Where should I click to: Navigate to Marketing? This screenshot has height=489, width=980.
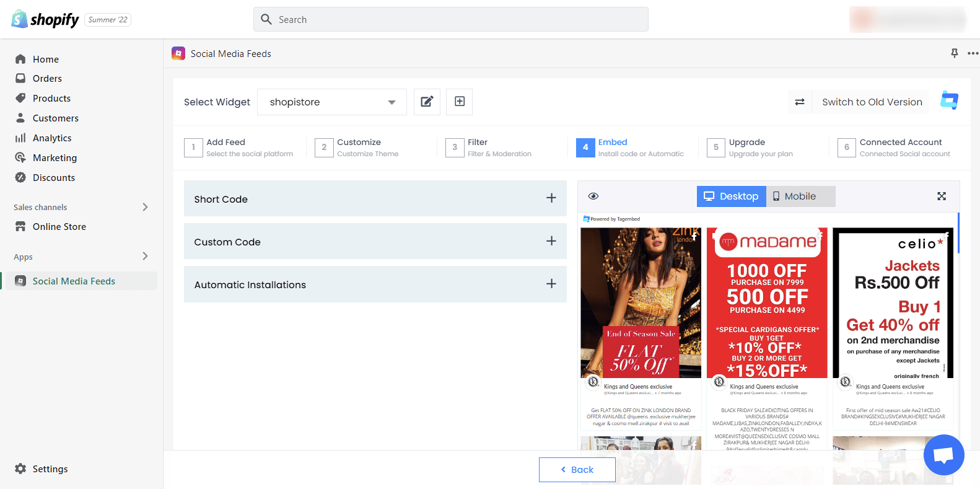click(55, 158)
